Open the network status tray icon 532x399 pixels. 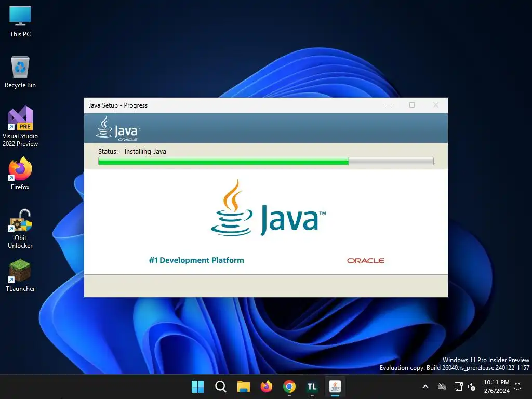[458, 387]
